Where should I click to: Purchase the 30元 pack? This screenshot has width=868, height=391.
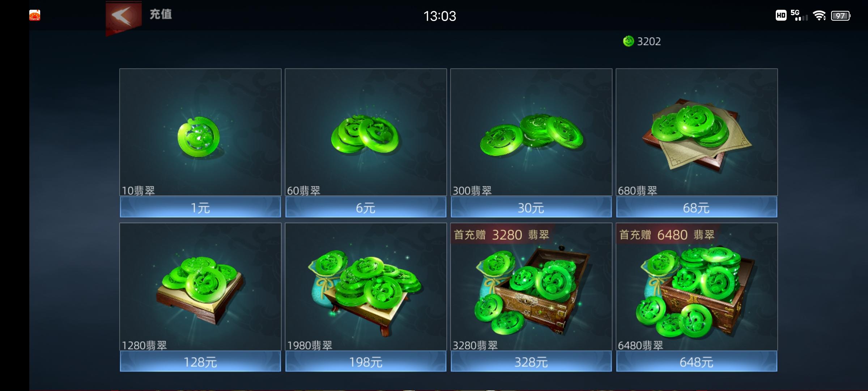coord(531,207)
